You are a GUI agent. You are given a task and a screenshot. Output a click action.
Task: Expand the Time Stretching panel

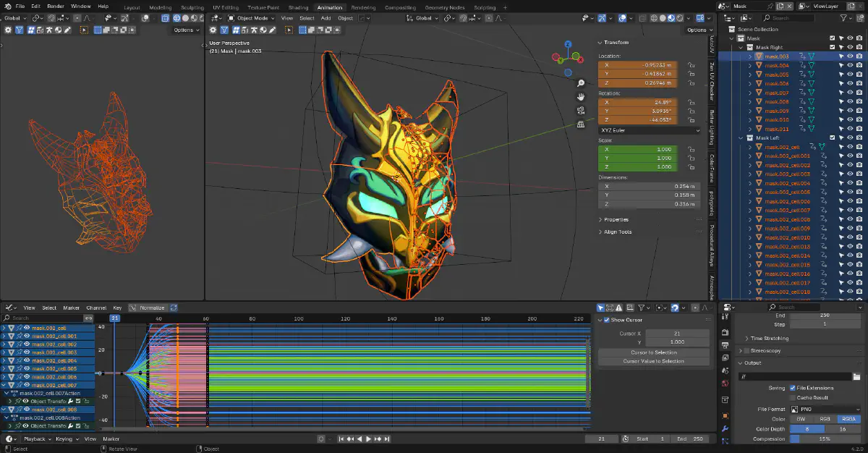(x=770, y=338)
